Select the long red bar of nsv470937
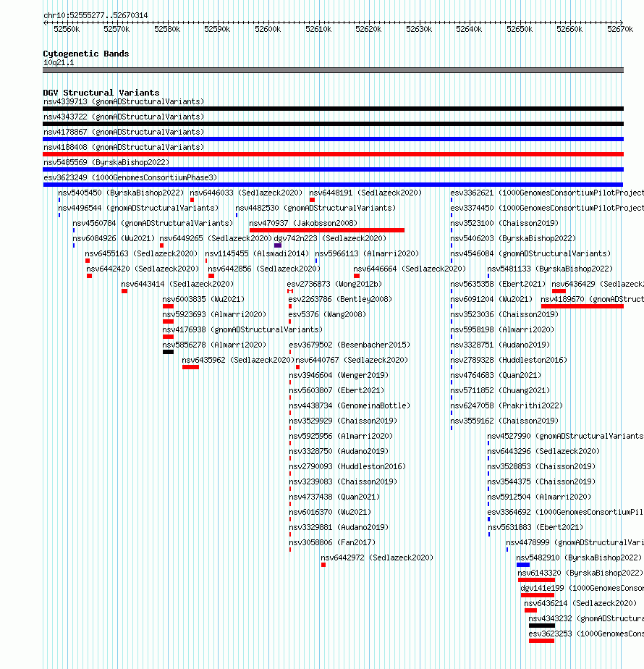644x669 pixels. (327, 230)
